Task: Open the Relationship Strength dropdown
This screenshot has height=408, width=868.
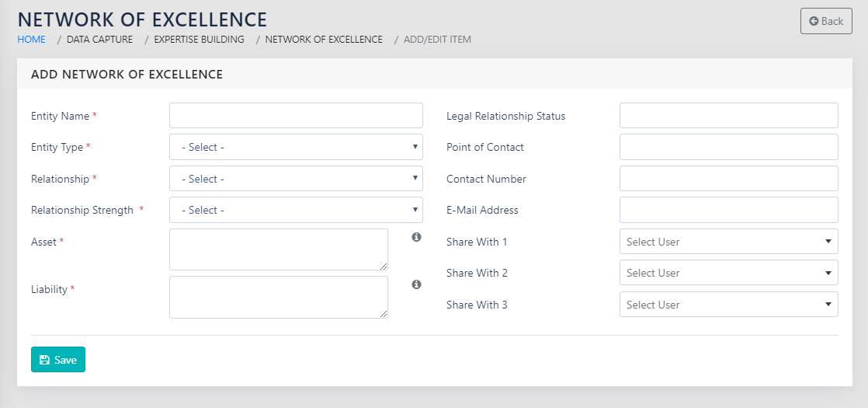Action: point(296,210)
